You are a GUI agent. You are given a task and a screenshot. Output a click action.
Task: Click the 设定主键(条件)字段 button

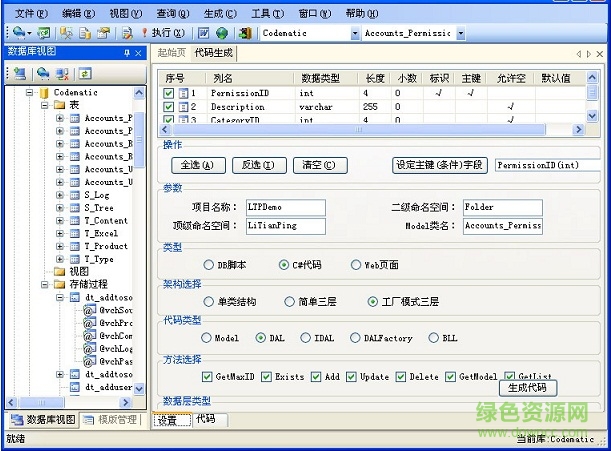(440, 165)
